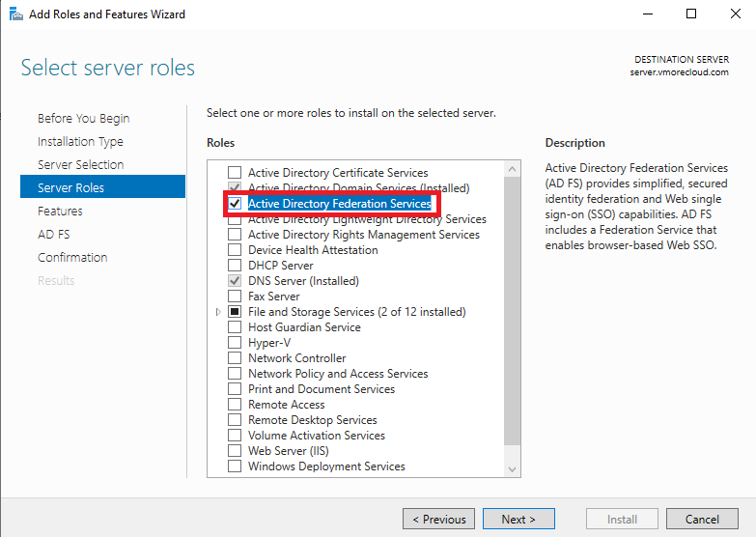Click the Previous button

tap(438, 519)
